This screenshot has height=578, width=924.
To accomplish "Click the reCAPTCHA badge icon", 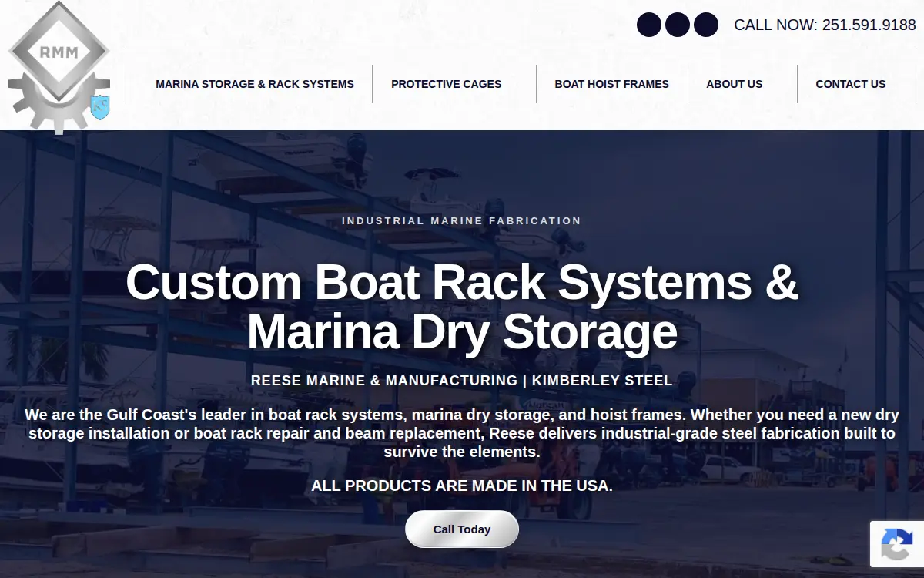I will pyautogui.click(x=897, y=544).
